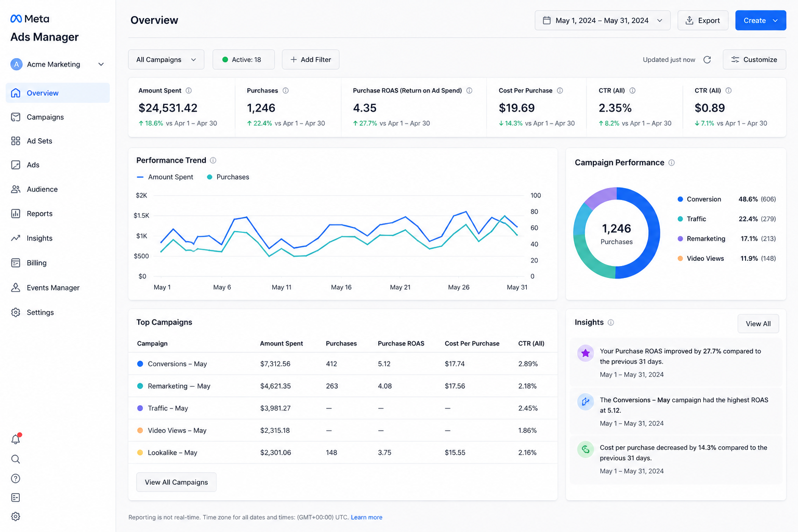The image size is (798, 532).
Task: Select the Remarketing – May campaign row
Action: 343,386
